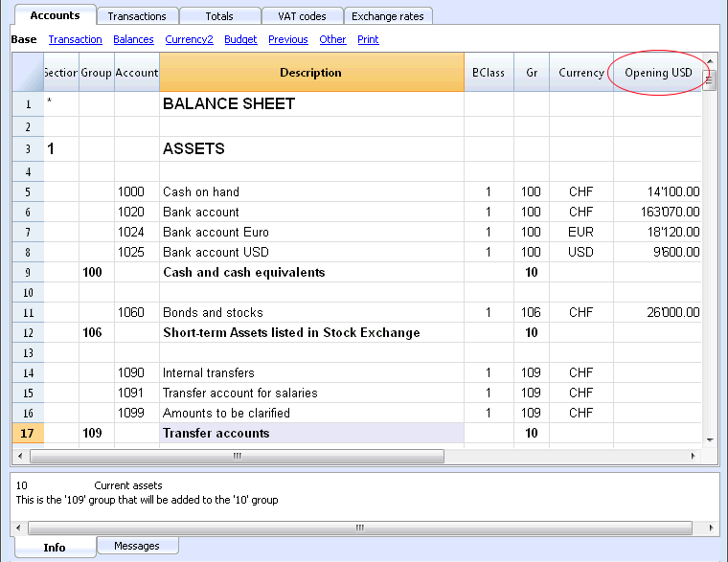
Task: Click 'Bank account USD' description
Action: tap(311, 252)
